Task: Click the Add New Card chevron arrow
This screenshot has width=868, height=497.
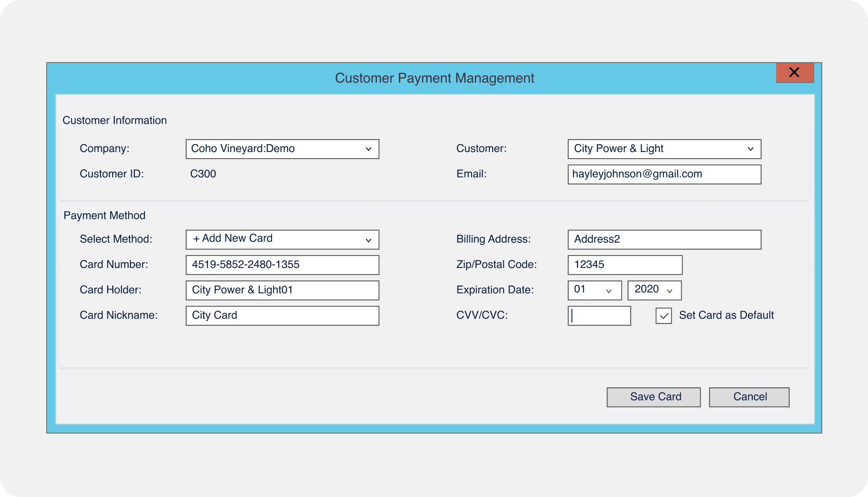Action: 369,240
